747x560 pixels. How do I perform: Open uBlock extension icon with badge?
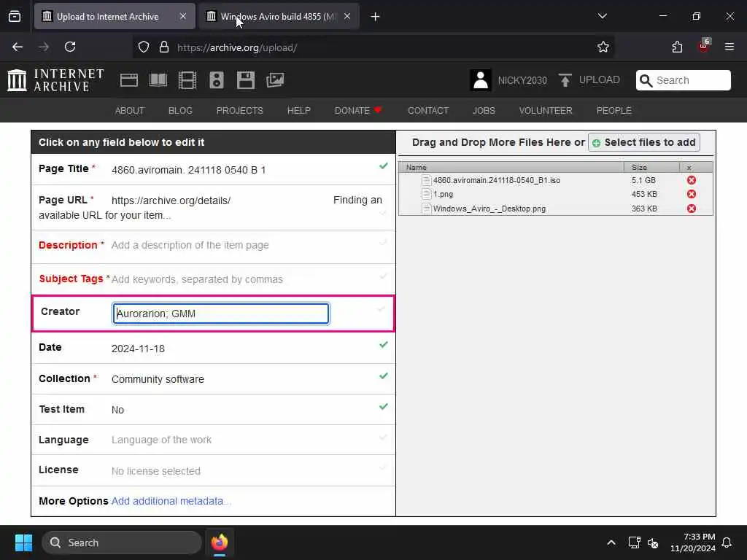704,46
